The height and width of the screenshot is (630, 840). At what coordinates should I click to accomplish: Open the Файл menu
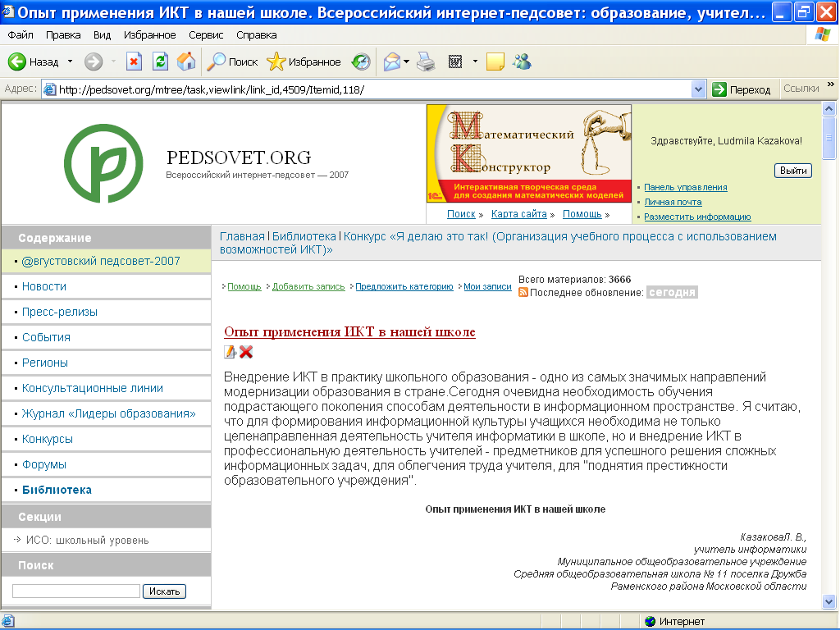tap(21, 34)
